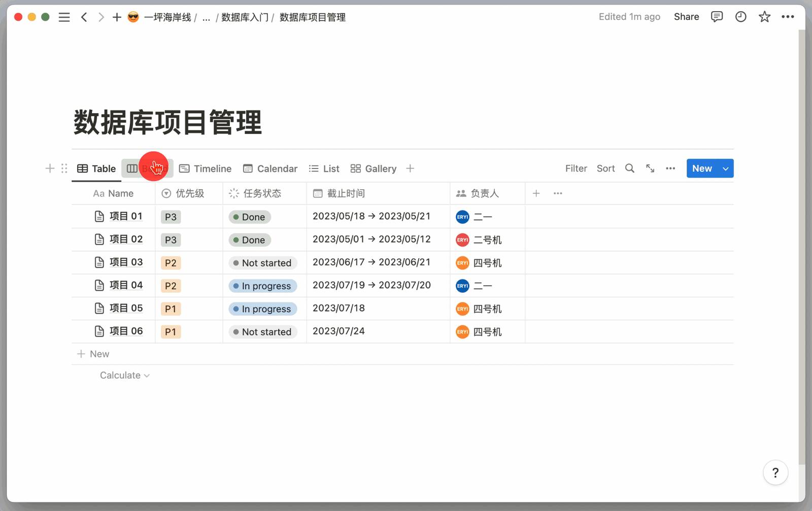812x511 pixels.
Task: Open the 截止时间 column header menu
Action: (378, 193)
